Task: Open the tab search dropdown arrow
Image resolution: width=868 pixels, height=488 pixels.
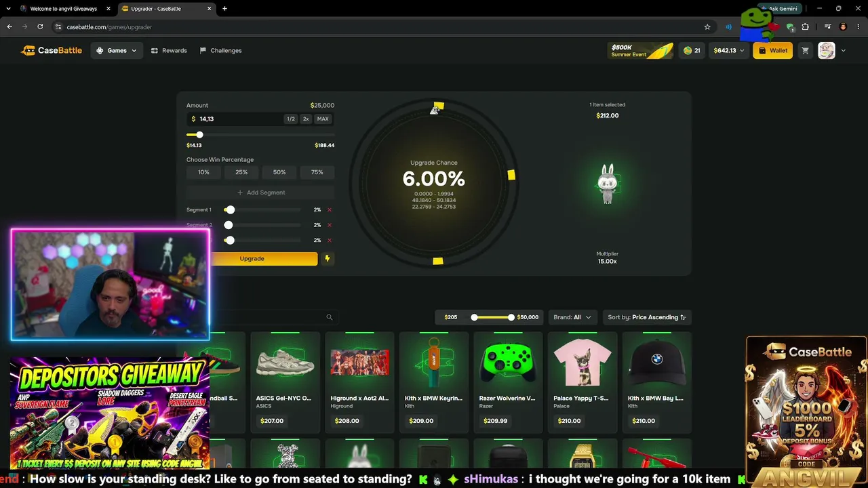Action: click(x=9, y=9)
